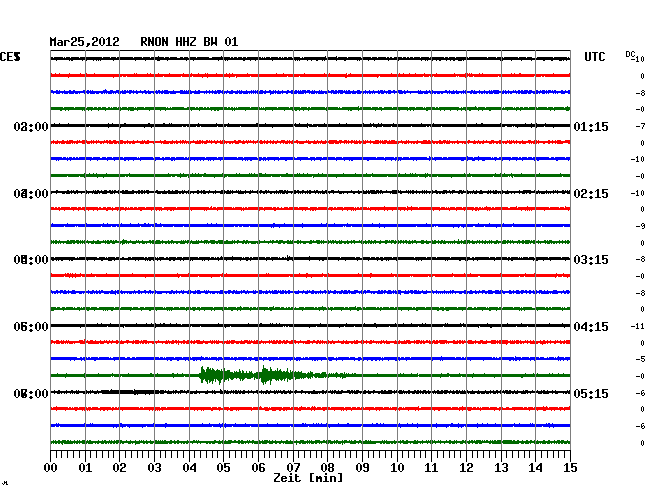Click the 08 minute axis label
This screenshot has width=650, height=494.
(327, 468)
